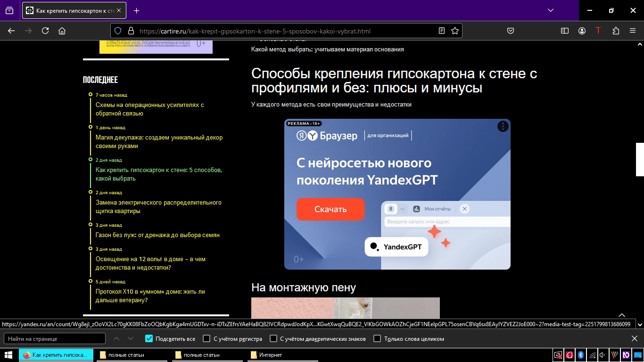This screenshot has width=644, height=362.
Task: Click the purple N tray icon
Action: (626, 355)
